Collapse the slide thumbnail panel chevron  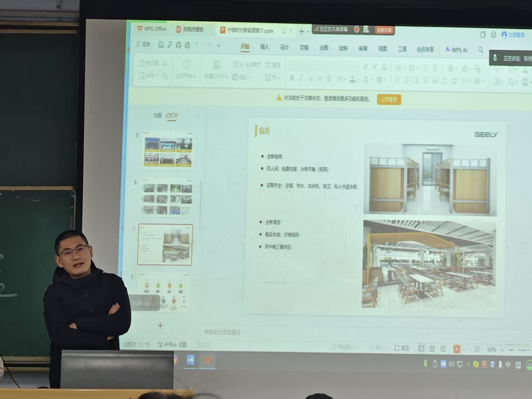(198, 116)
